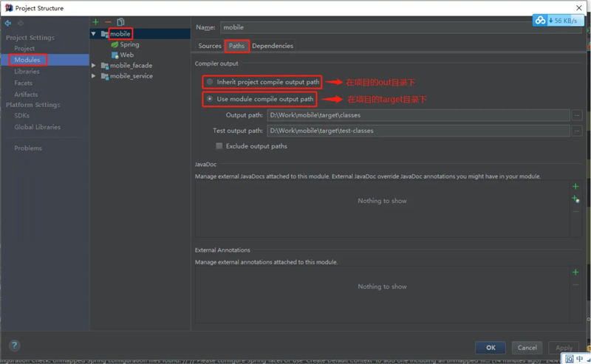591x364 pixels.
Task: Select Use module compile output path
Action: 211,99
